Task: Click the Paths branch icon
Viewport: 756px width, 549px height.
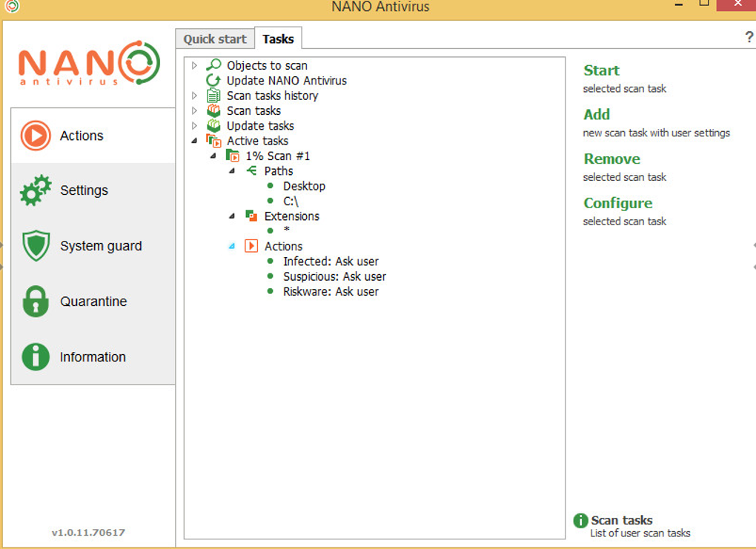Action: tap(251, 170)
